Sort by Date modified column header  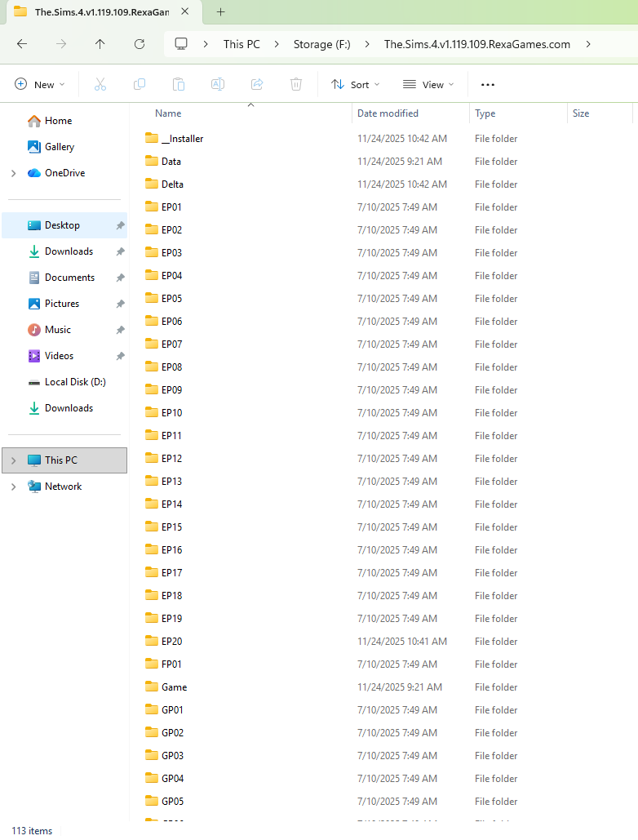[388, 113]
